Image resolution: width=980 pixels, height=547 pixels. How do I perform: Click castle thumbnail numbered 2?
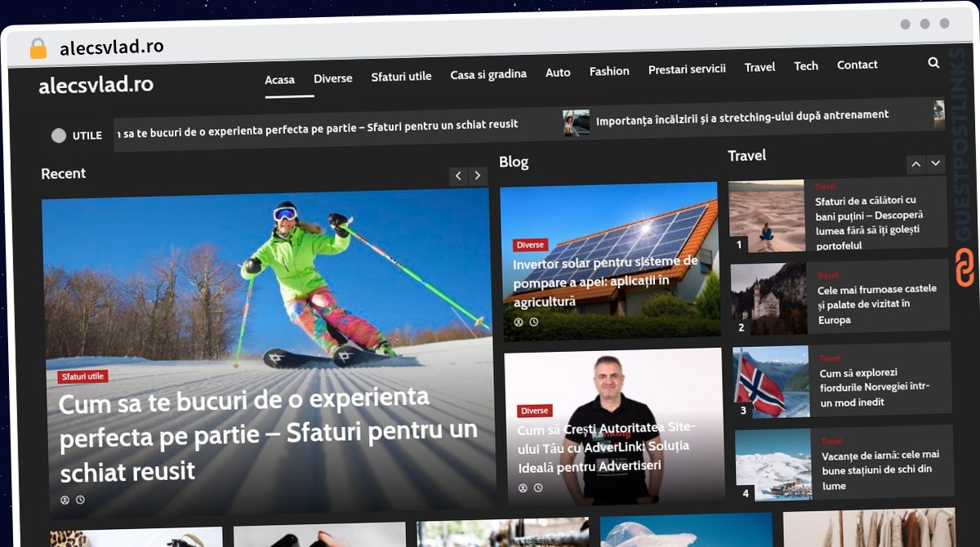(x=768, y=299)
